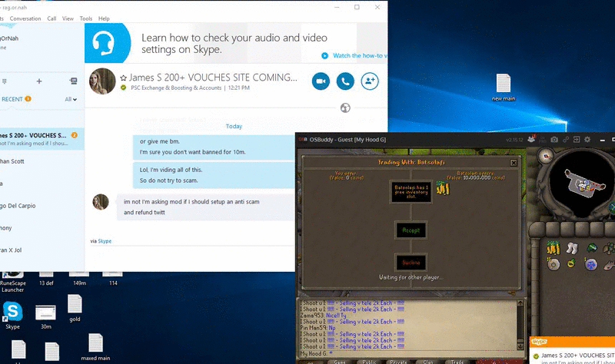Click the play icon next to Watch the how-to
Screen dimensions: 615x364
[x=324, y=55]
